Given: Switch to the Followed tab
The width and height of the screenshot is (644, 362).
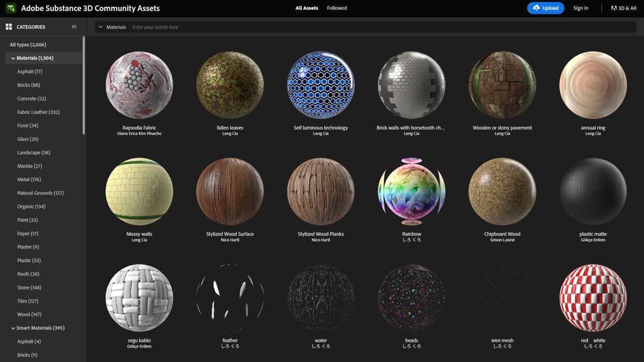Looking at the screenshot, I should point(337,8).
